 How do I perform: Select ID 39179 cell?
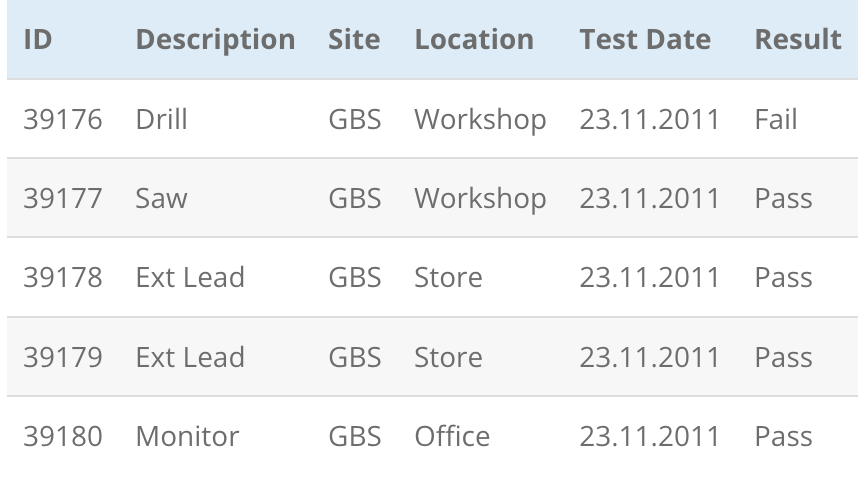click(63, 357)
